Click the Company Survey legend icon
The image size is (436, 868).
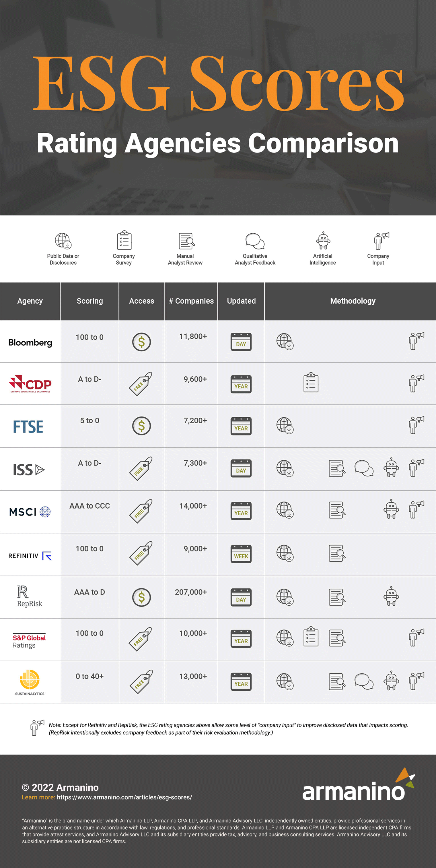(x=124, y=240)
